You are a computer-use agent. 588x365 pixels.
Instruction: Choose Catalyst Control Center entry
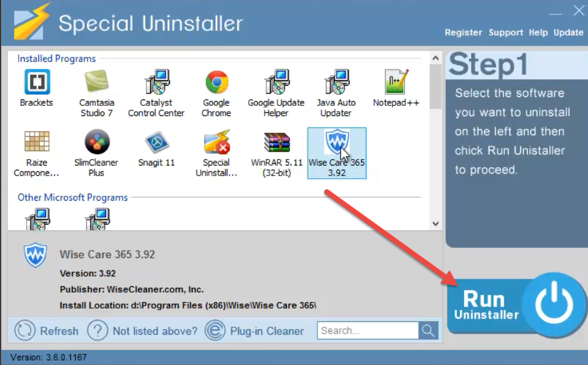[x=157, y=93]
